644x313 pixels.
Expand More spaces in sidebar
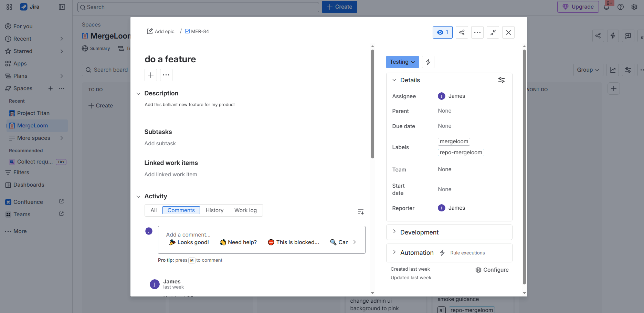[x=62, y=138]
